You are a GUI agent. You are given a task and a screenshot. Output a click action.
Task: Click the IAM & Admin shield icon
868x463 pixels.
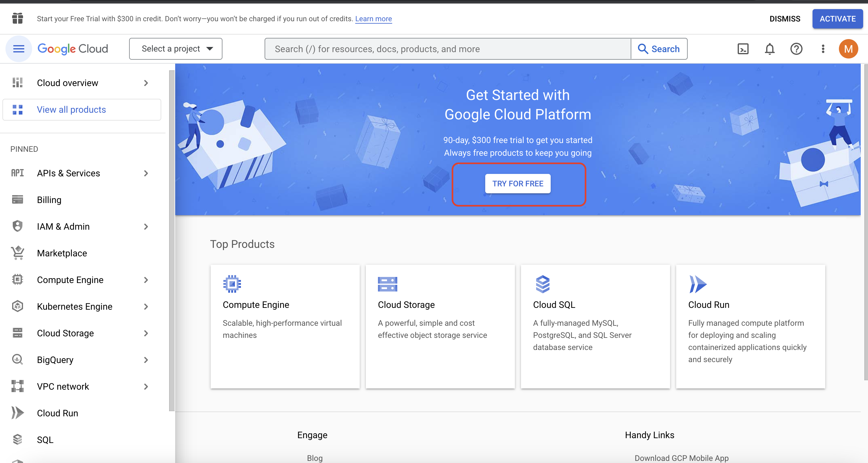click(x=18, y=226)
